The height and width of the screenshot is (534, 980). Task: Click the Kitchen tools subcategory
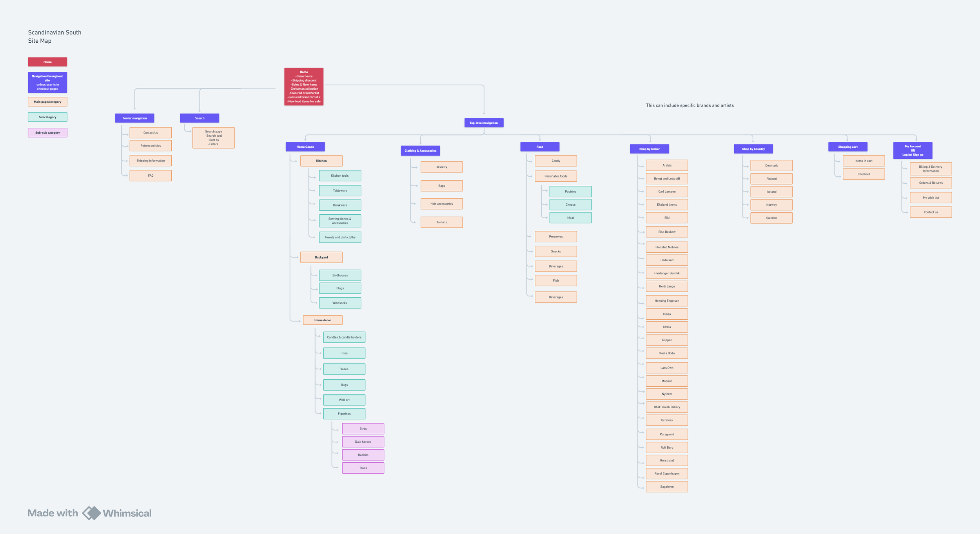(340, 176)
